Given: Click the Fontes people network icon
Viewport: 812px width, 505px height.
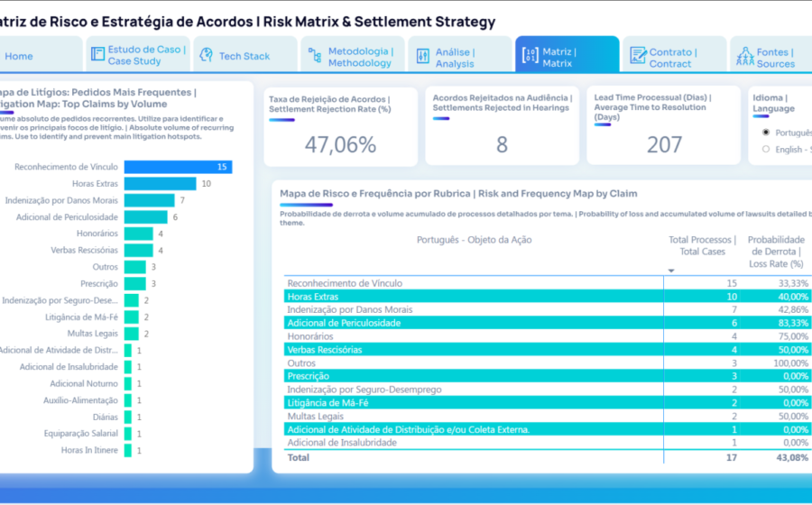Looking at the screenshot, I should [x=745, y=57].
